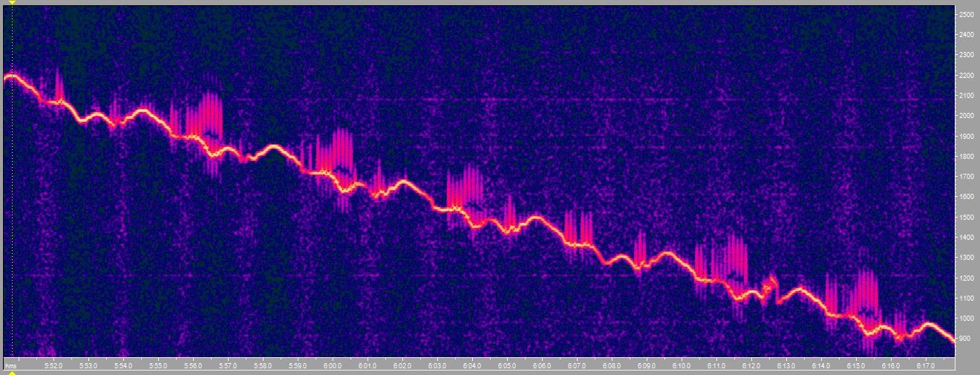Click 5:52.0 on the time ruler
The image size is (980, 375).
coord(53,366)
